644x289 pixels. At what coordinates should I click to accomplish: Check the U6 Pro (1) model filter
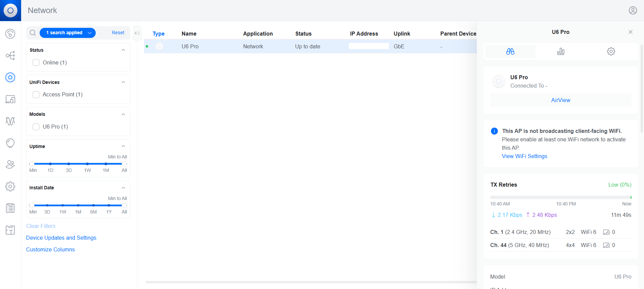pyautogui.click(x=36, y=127)
